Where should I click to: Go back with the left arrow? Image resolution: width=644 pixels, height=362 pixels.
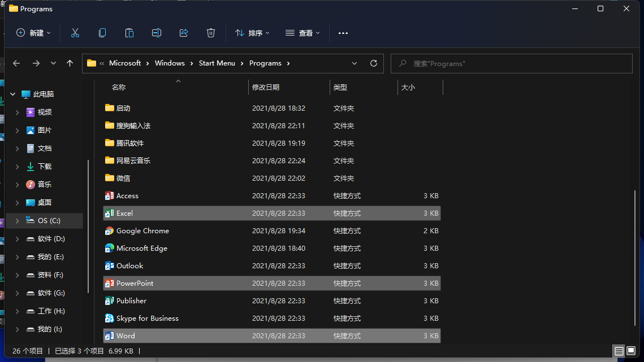pyautogui.click(x=16, y=63)
